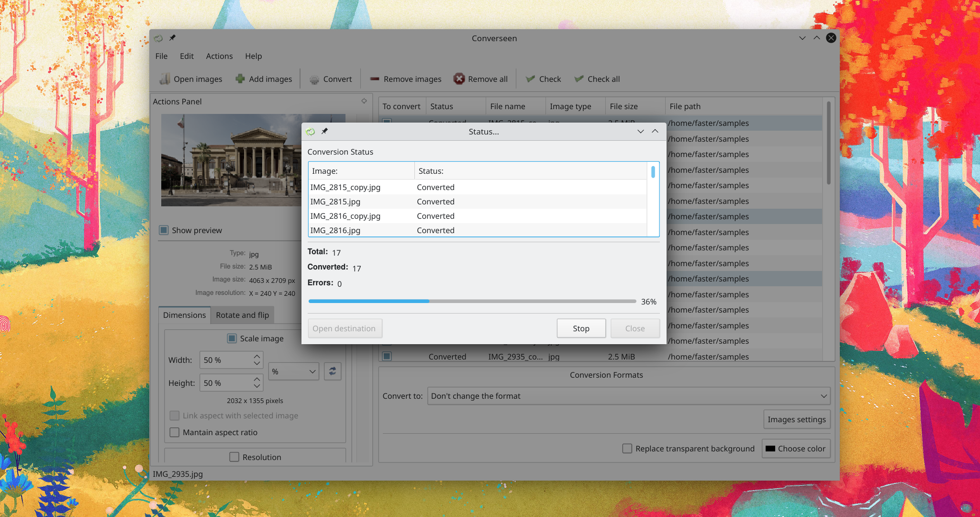Click the Status dialog app icon

(x=310, y=132)
